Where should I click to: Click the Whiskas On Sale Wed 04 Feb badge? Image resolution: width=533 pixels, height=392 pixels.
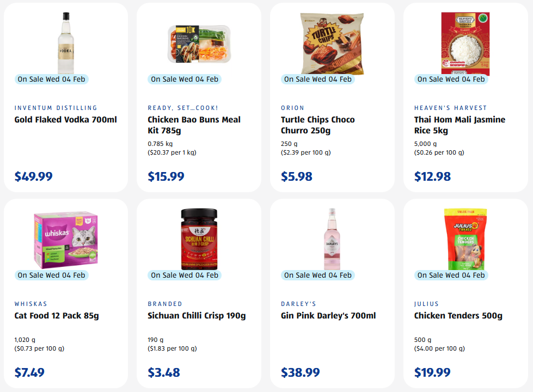click(51, 275)
